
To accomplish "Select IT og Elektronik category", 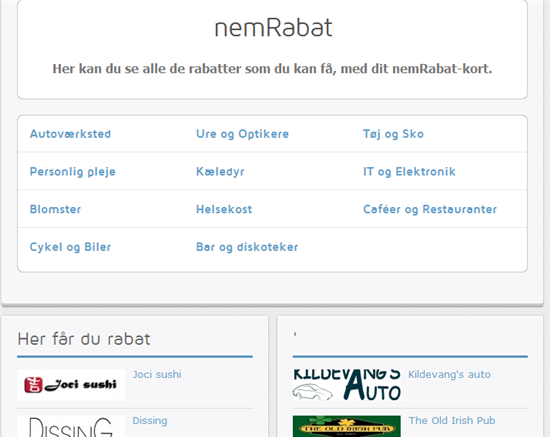I will click(x=409, y=172).
